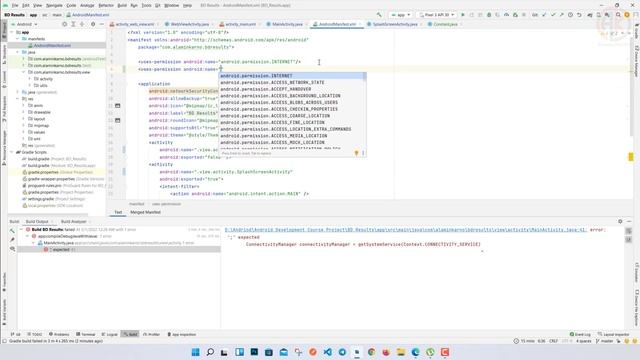Click the select opened file target icon in Project panel
This screenshot has height=360, width=640.
point(64,24)
